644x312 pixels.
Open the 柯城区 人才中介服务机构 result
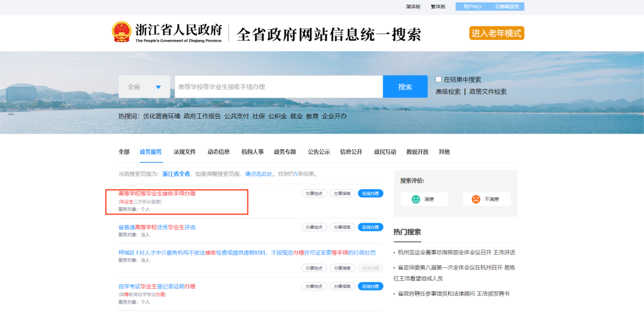point(247,252)
